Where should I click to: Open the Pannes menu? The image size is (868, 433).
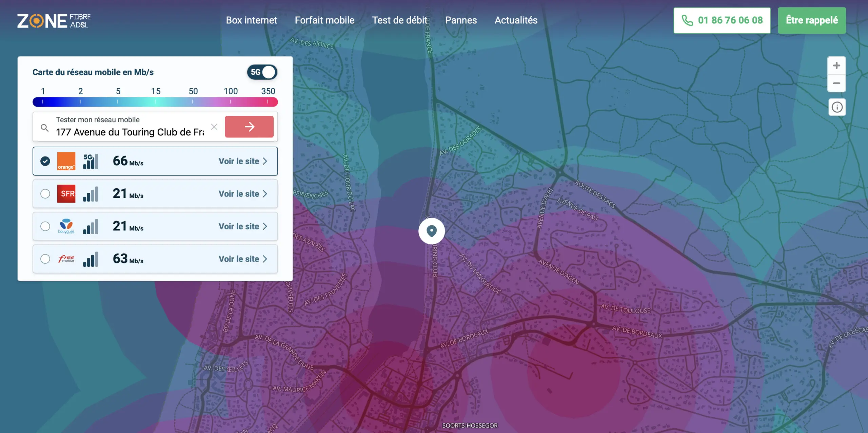pyautogui.click(x=461, y=20)
